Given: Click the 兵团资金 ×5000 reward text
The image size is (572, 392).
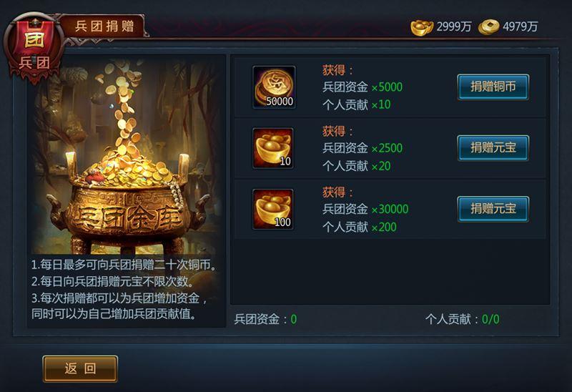Looking at the screenshot, I should [363, 87].
